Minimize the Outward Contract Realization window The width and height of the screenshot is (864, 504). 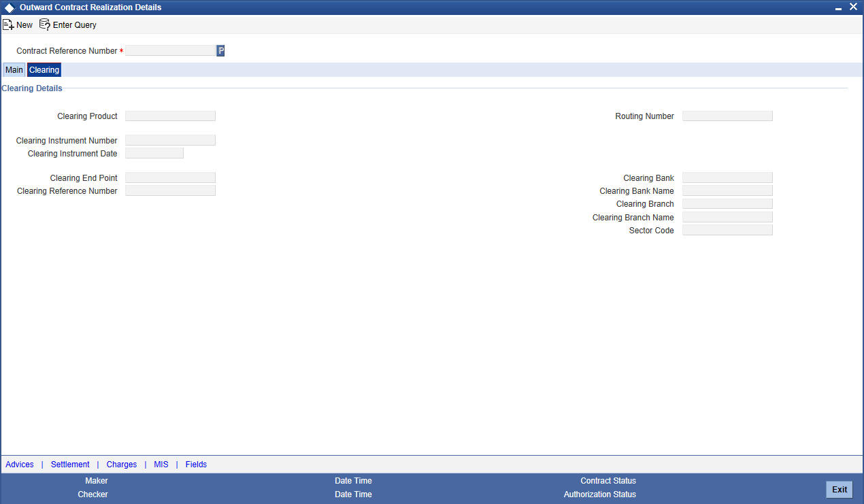pyautogui.click(x=838, y=7)
